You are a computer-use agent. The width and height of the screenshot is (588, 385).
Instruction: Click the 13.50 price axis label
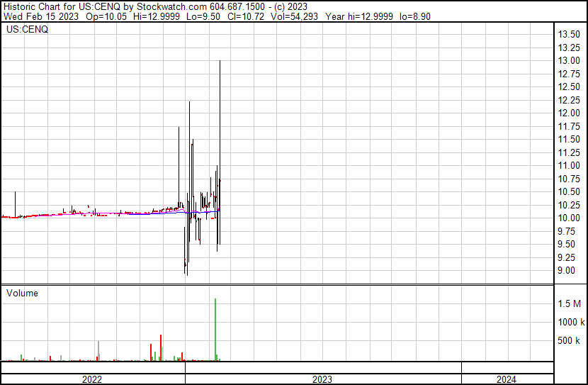coord(570,35)
